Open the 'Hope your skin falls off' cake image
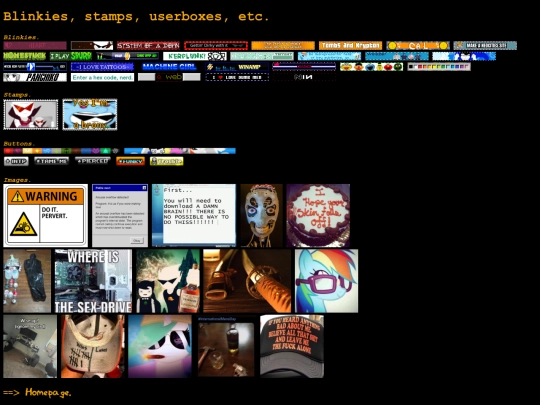The image size is (540, 405). point(318,216)
